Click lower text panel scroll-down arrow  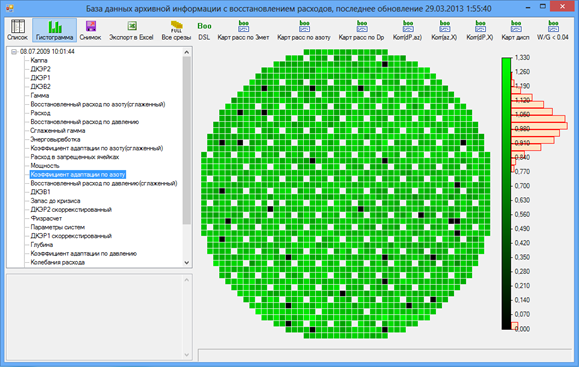(186, 355)
